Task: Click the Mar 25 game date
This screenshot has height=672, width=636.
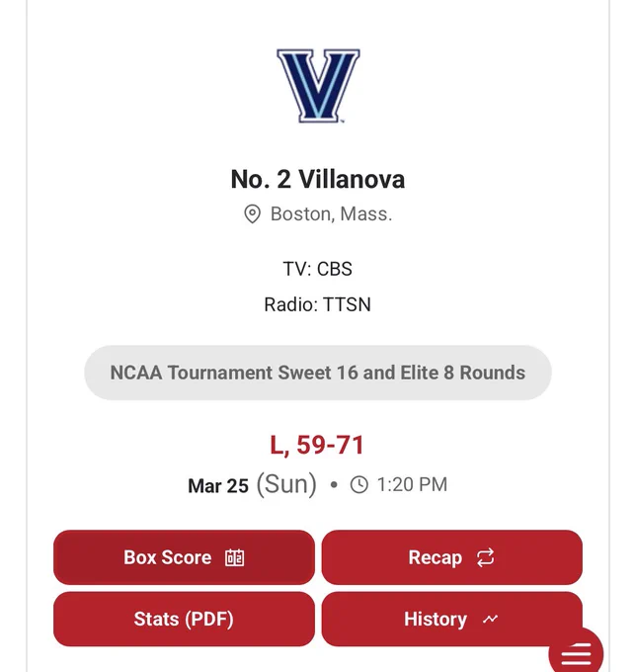Action: point(218,485)
